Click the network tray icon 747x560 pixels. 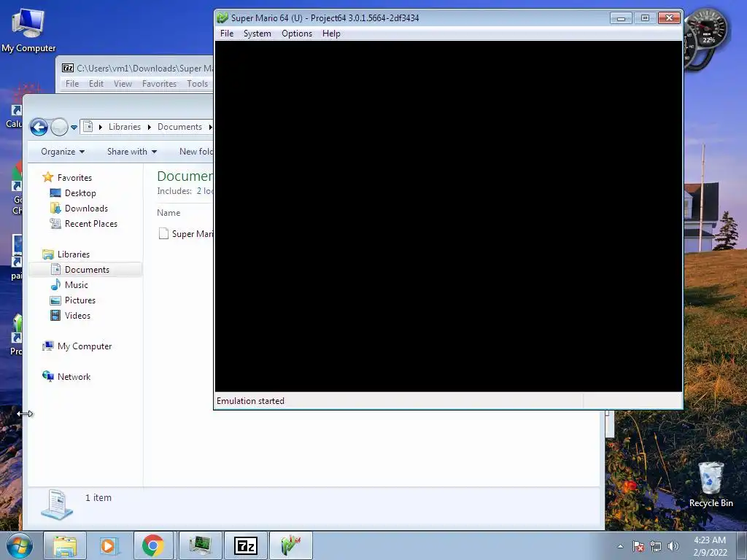tap(656, 546)
